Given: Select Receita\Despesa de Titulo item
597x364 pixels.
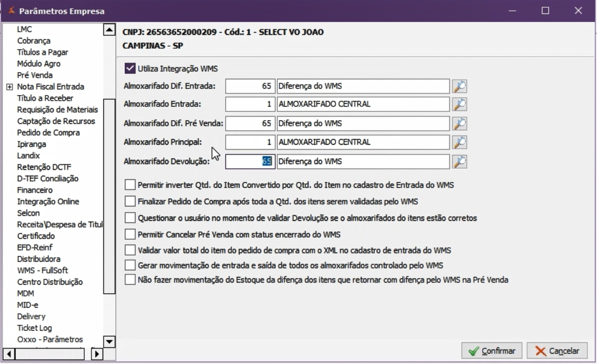Looking at the screenshot, I should (x=60, y=225).
